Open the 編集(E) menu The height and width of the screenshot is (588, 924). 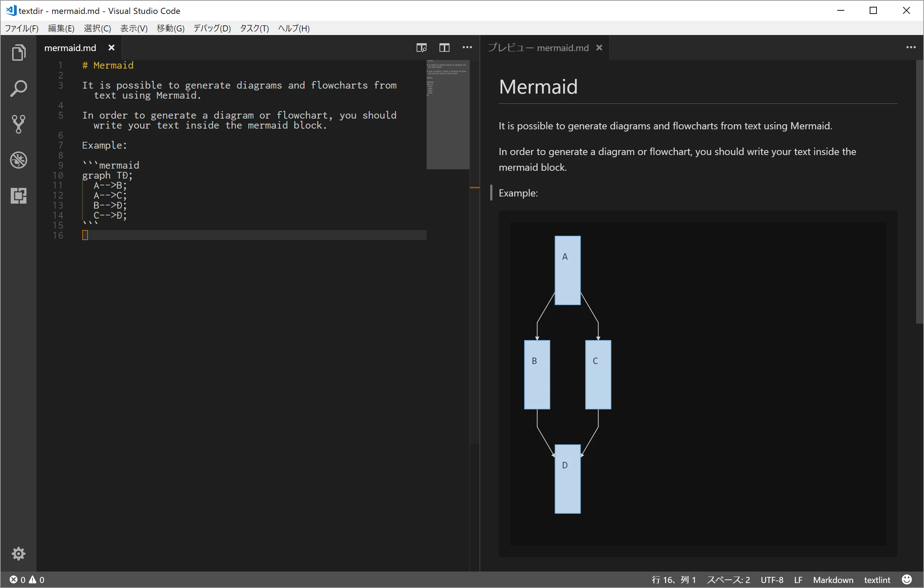tap(61, 28)
